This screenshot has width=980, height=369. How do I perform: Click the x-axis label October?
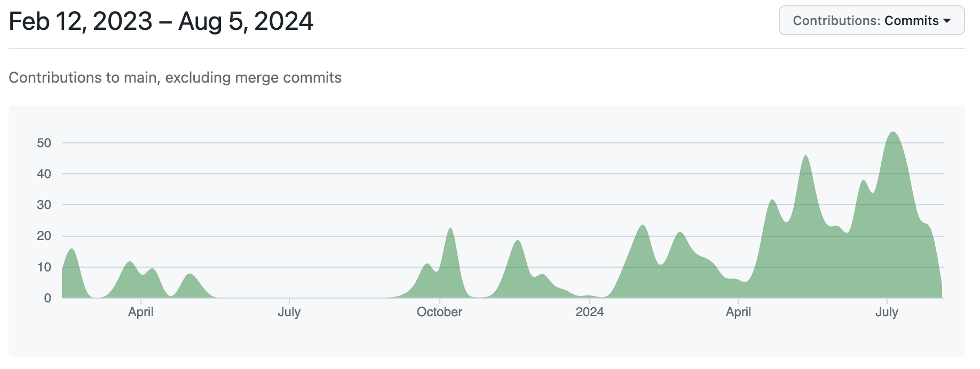point(439,312)
